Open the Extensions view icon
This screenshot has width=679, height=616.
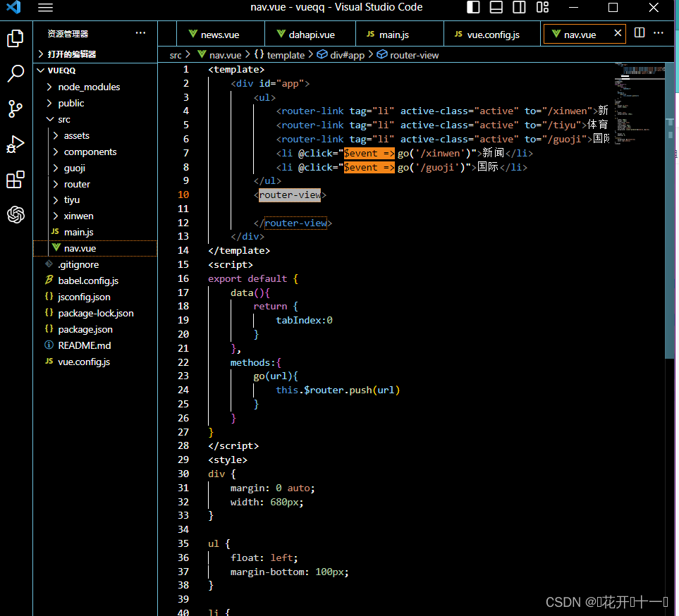(16, 179)
